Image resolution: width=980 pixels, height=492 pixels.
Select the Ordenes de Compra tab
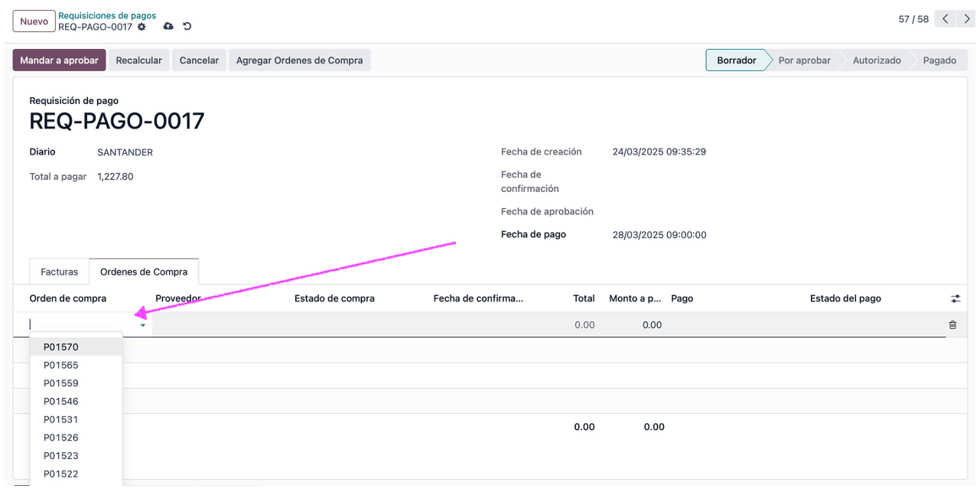pos(144,272)
